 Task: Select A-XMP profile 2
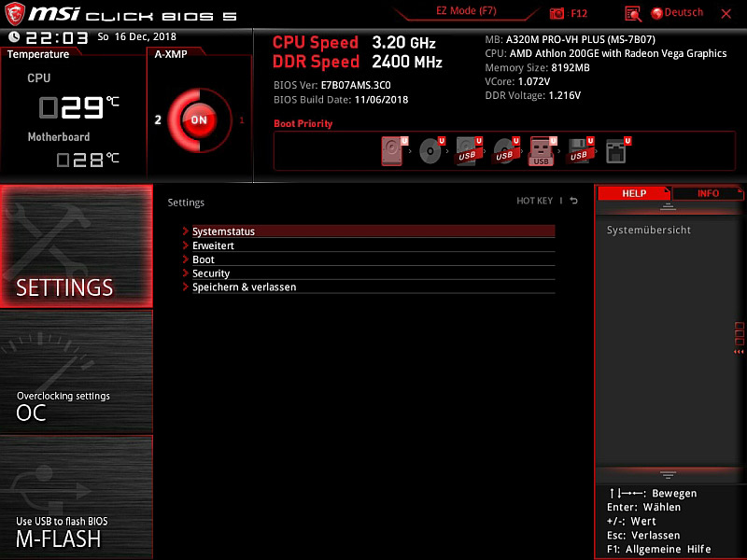(158, 119)
